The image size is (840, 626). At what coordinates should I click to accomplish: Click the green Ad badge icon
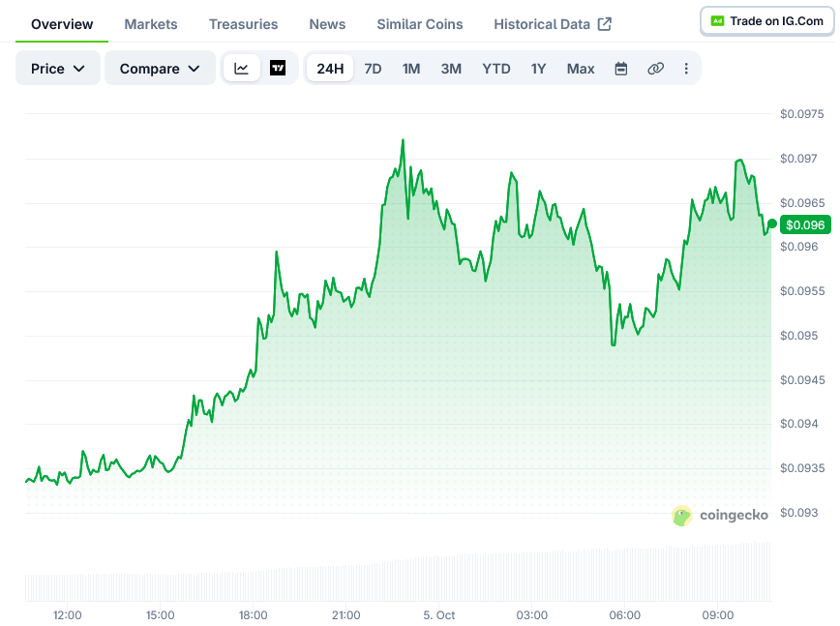coord(717,21)
